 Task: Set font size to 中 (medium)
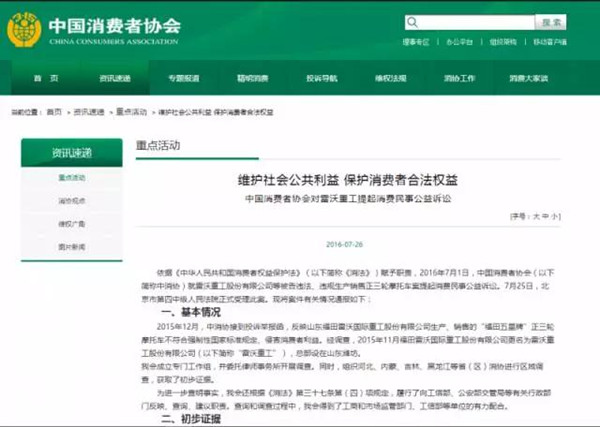(545, 217)
